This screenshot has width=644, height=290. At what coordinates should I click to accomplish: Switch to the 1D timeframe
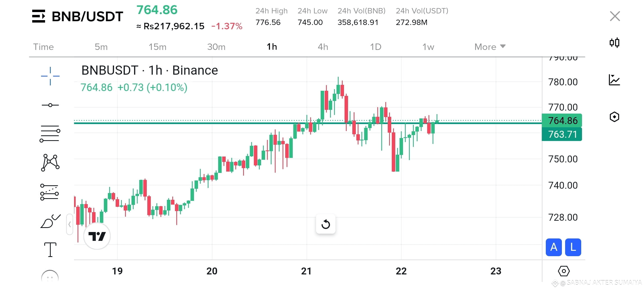click(376, 47)
